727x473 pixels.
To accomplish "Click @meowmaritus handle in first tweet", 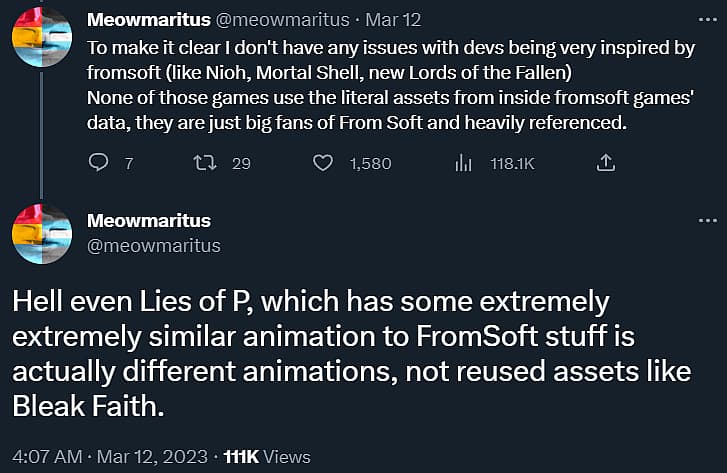I will pyautogui.click(x=283, y=19).
